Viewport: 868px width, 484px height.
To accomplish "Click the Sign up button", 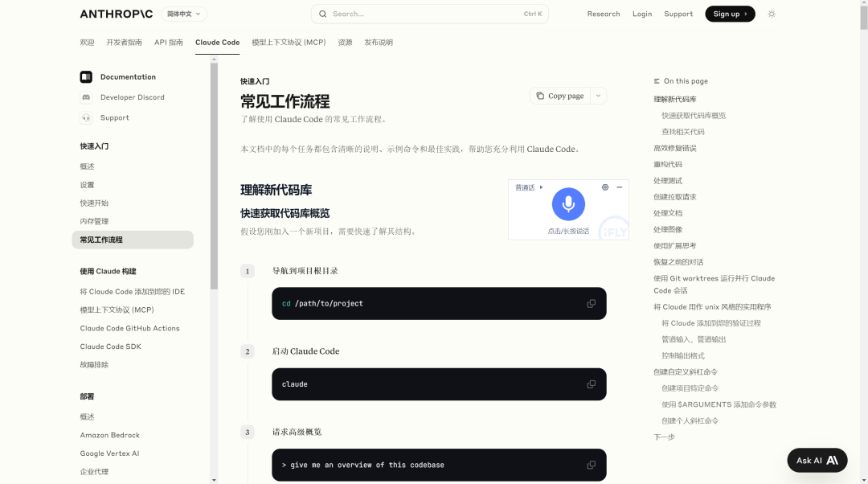I will (x=730, y=14).
